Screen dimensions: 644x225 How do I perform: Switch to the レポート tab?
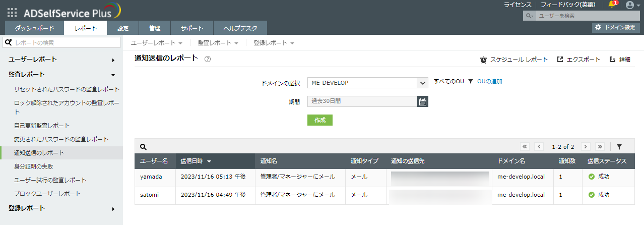coord(86,28)
